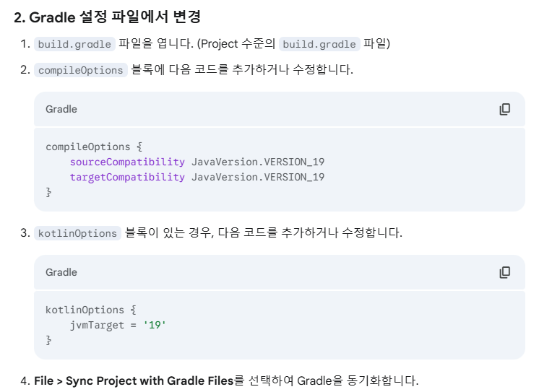
Task: Click the text '블록에 다음 코드를 추가하거나 수정합니다.'
Action: point(242,70)
